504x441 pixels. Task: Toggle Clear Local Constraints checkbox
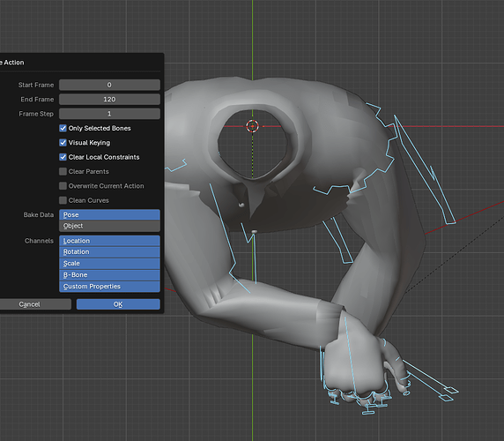pyautogui.click(x=63, y=157)
